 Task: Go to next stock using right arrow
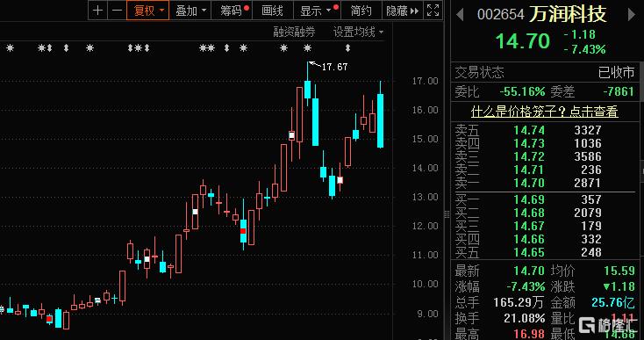[631, 15]
